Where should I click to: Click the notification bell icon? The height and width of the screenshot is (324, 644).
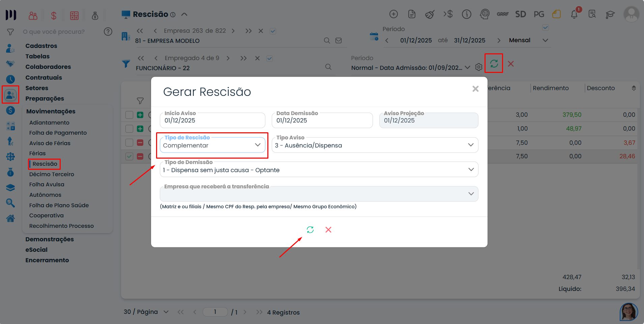pyautogui.click(x=574, y=15)
